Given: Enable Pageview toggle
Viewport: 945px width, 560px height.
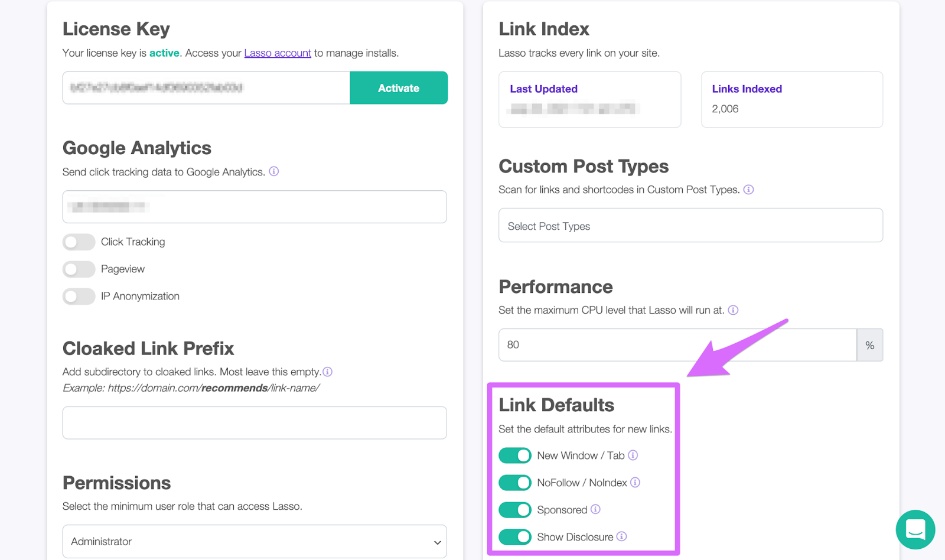Looking at the screenshot, I should tap(79, 269).
